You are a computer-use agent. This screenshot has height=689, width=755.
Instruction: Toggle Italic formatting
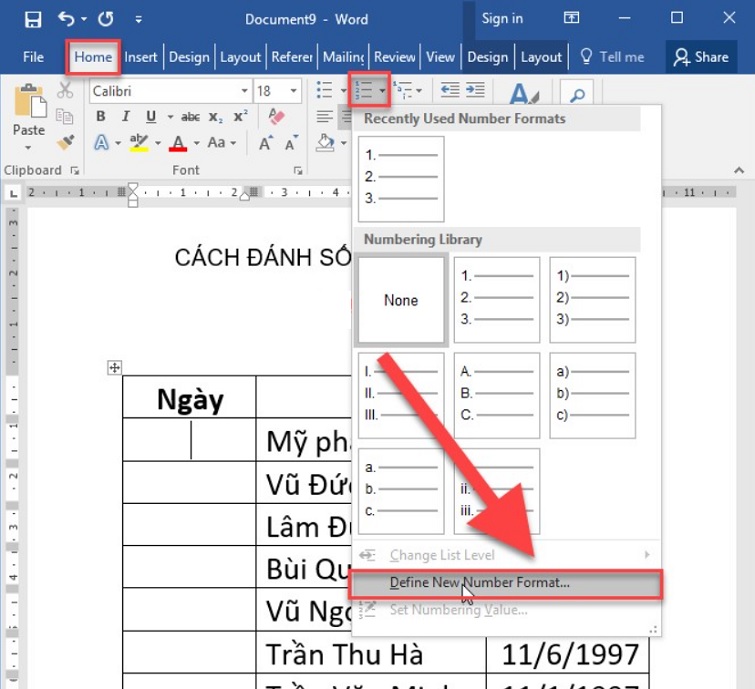(x=125, y=117)
